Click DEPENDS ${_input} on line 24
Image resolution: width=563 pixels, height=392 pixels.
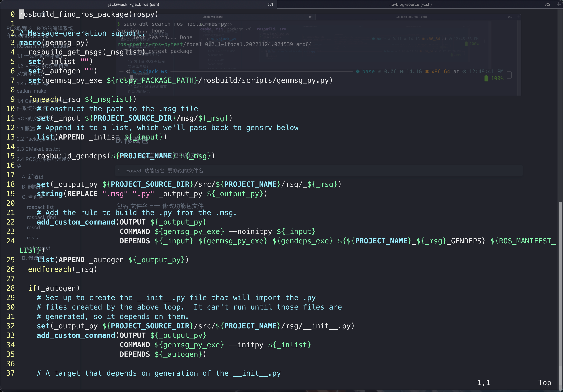tap(338, 241)
